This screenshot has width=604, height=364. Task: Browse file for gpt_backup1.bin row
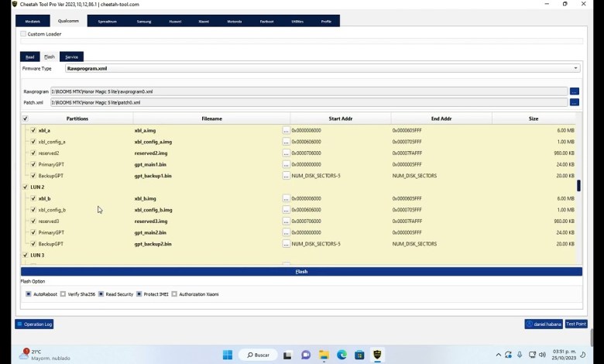tap(286, 176)
